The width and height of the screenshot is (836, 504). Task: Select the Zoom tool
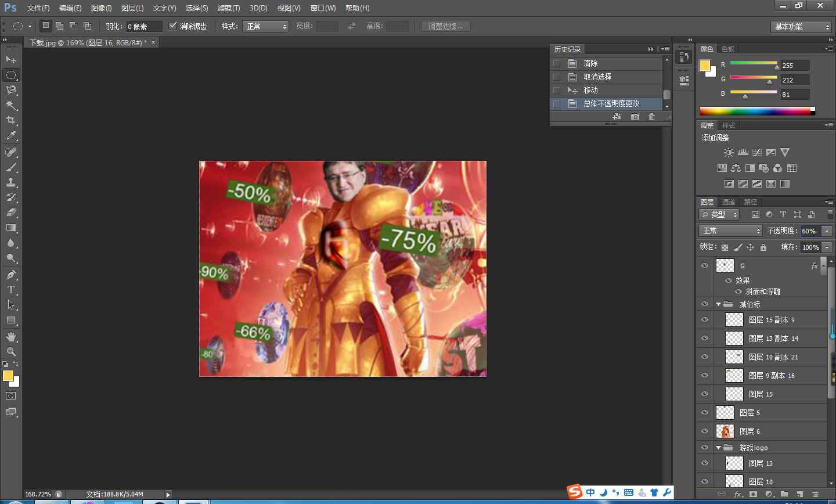[x=11, y=352]
